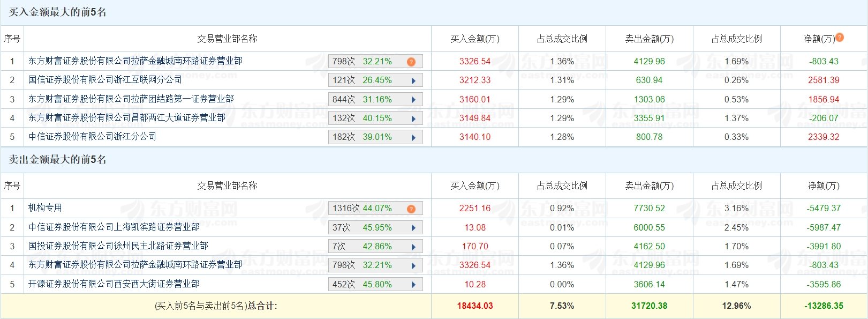Click the net amount -206.07
The image size is (868, 319).
(824, 118)
